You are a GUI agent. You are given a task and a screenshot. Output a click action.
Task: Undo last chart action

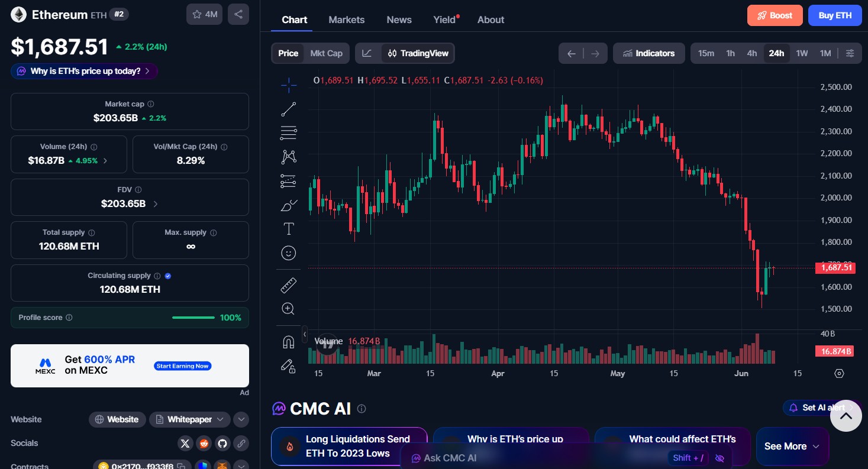(x=572, y=53)
